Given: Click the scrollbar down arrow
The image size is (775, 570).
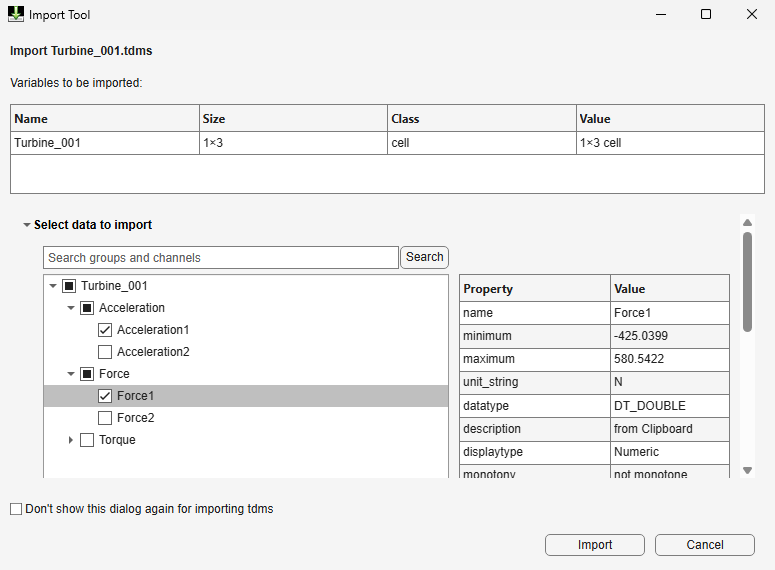Looking at the screenshot, I should coord(747,470).
